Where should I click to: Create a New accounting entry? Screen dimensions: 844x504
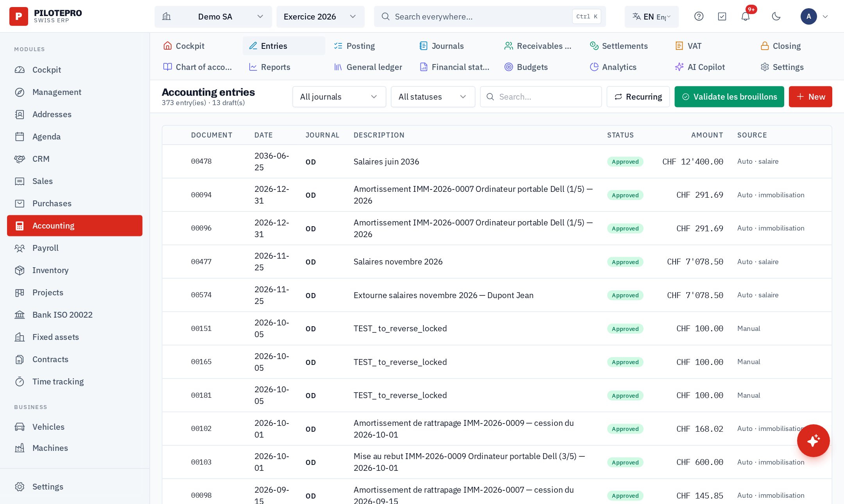pos(810,97)
